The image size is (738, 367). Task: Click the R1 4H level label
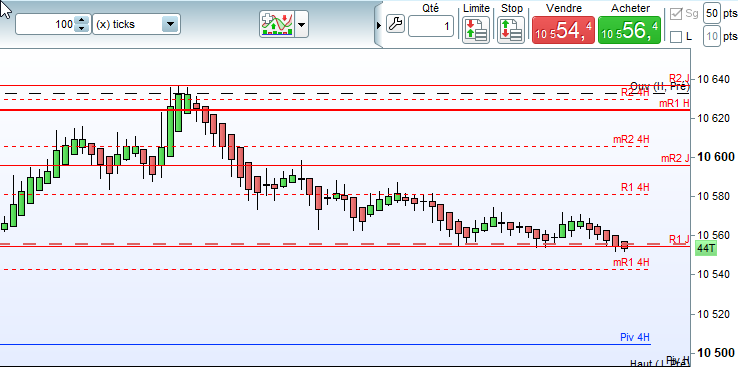click(635, 187)
